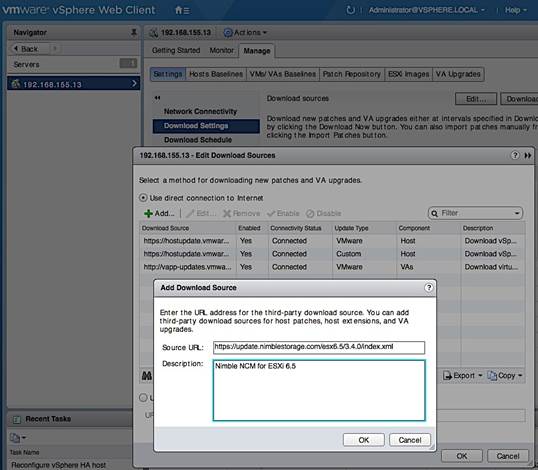Pin the Navigator panel
Image resolution: width=538 pixels, height=470 pixels.
click(134, 32)
